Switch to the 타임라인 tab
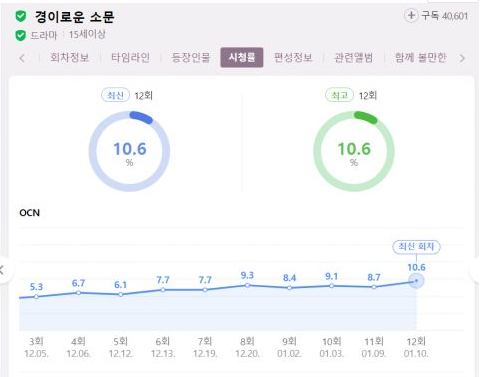 click(130, 57)
